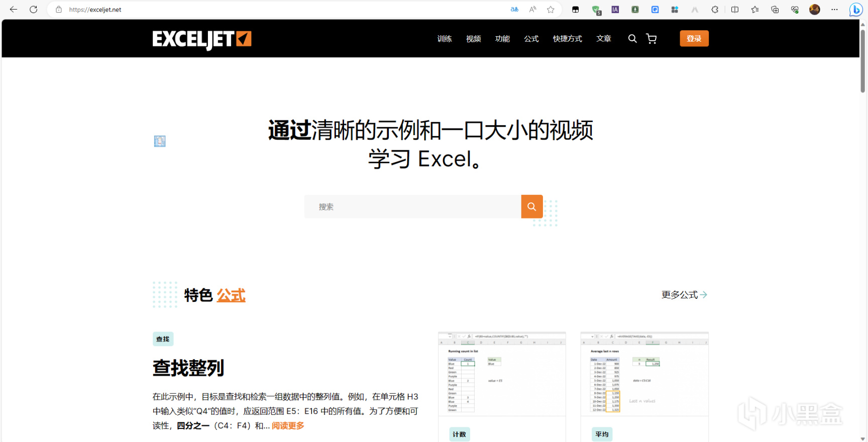This screenshot has width=868, height=442.
Task: Open the Extensions puzzle menu
Action: pos(715,10)
